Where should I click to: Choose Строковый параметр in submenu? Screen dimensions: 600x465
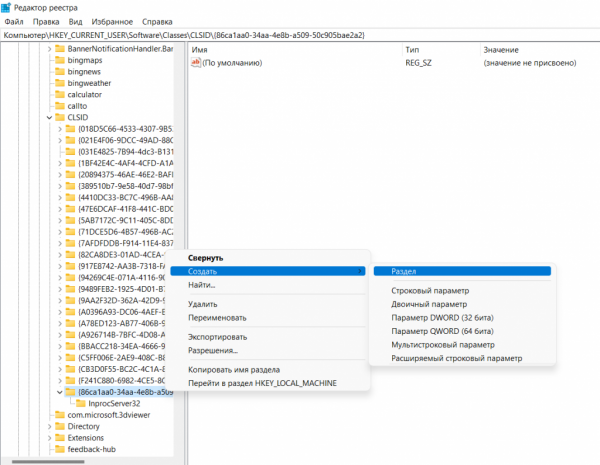point(430,291)
